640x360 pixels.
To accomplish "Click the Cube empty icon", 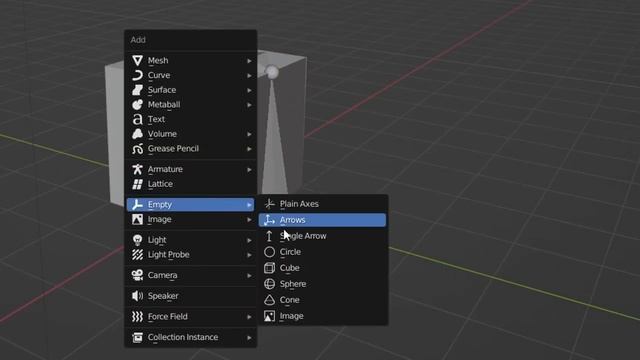I will pyautogui.click(x=269, y=268).
